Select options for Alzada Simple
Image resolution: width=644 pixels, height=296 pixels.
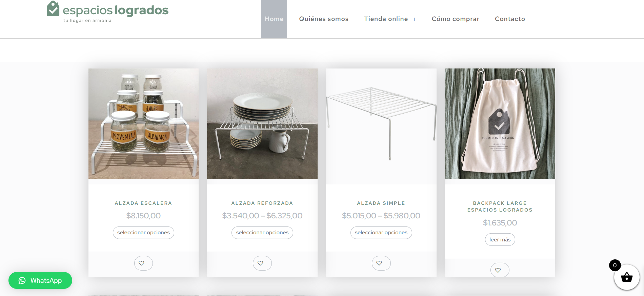(381, 233)
